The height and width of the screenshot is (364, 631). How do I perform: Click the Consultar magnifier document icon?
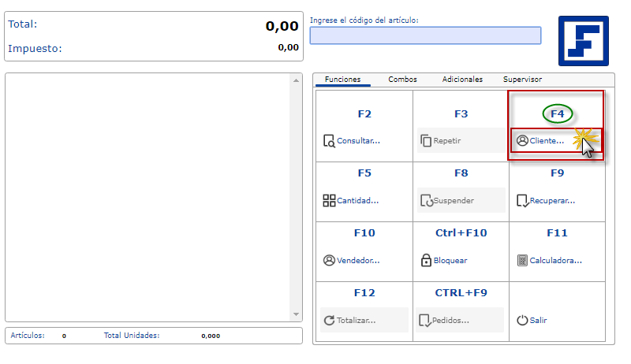[x=329, y=141]
